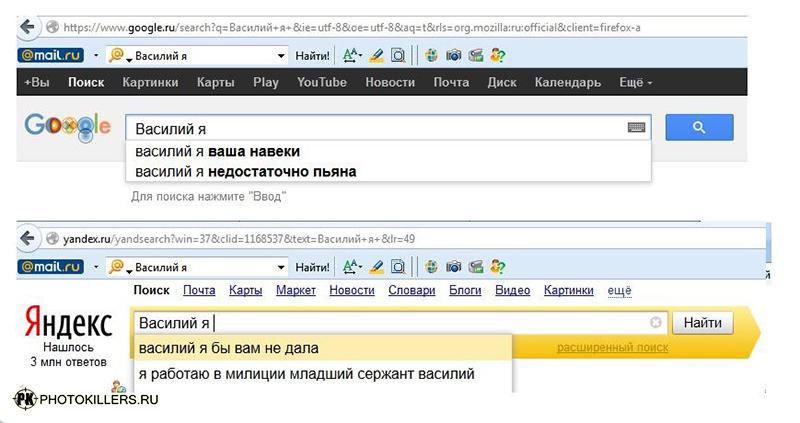Click the page magnifier icon in the Yandex window toolbar
800x423 pixels.
pos(398,266)
